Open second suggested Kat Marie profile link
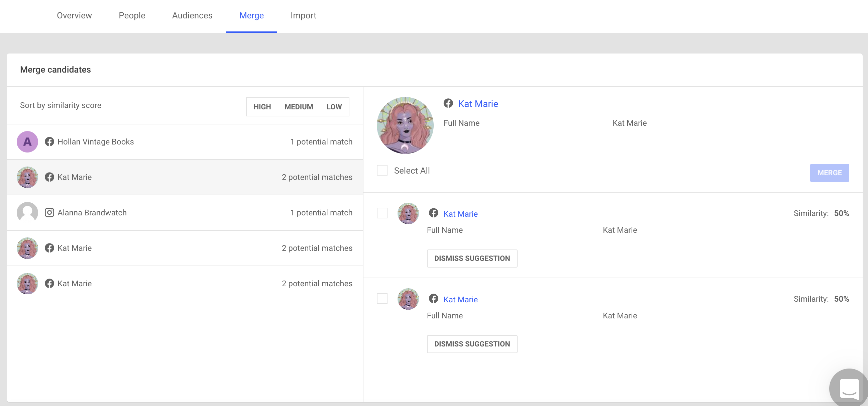 point(460,300)
